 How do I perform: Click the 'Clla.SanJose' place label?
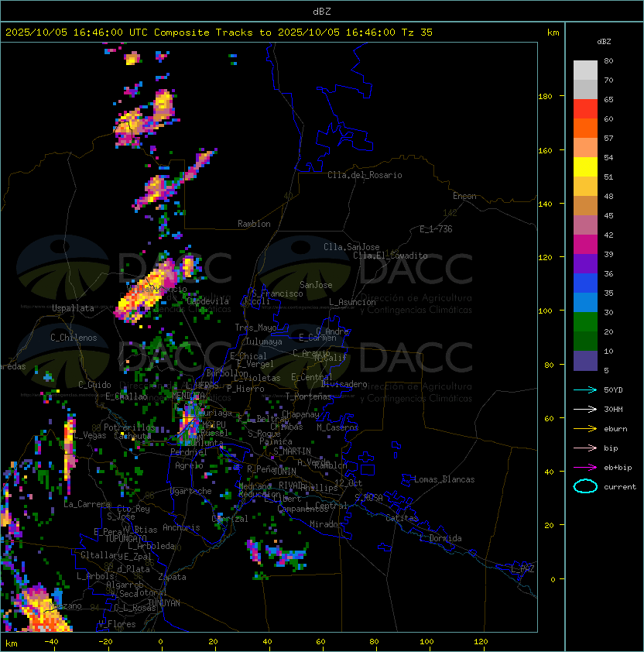point(351,247)
